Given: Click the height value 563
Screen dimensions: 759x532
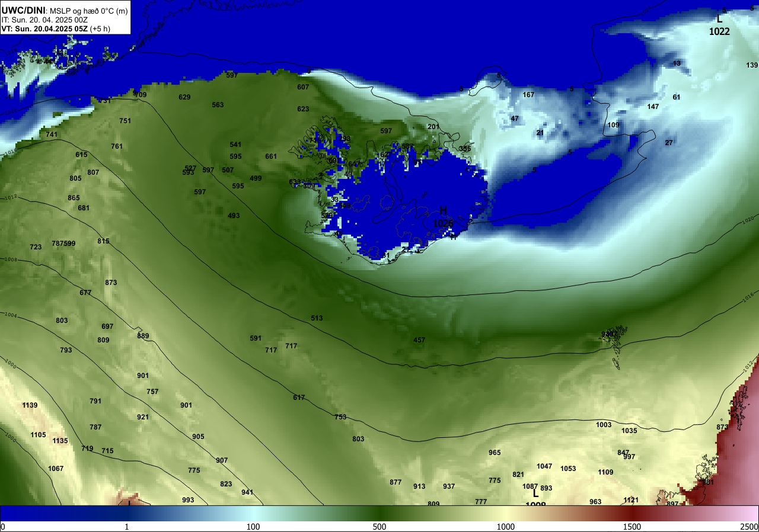Looking at the screenshot, I should [x=218, y=105].
